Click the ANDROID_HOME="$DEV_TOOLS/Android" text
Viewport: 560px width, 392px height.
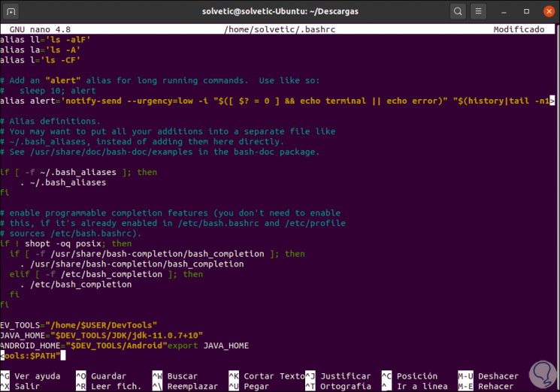[83, 345]
